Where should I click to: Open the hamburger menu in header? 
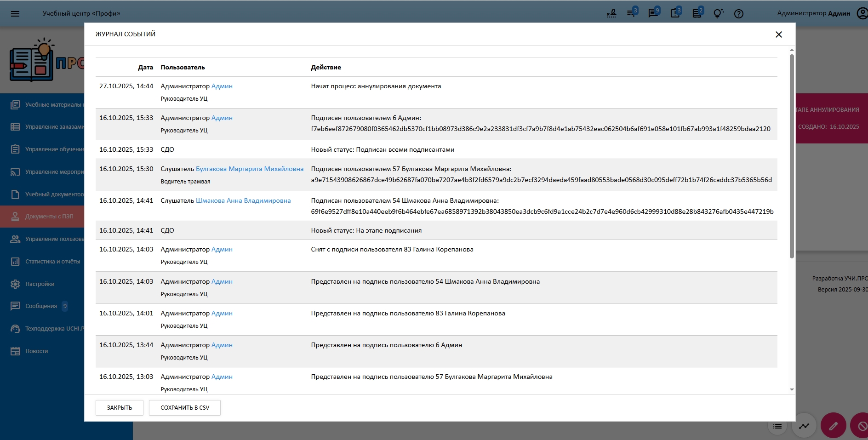tap(15, 14)
